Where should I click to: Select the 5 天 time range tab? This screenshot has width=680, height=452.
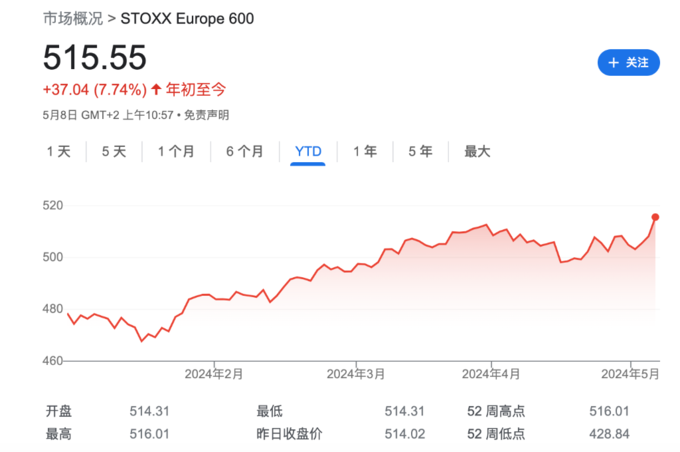click(x=114, y=151)
